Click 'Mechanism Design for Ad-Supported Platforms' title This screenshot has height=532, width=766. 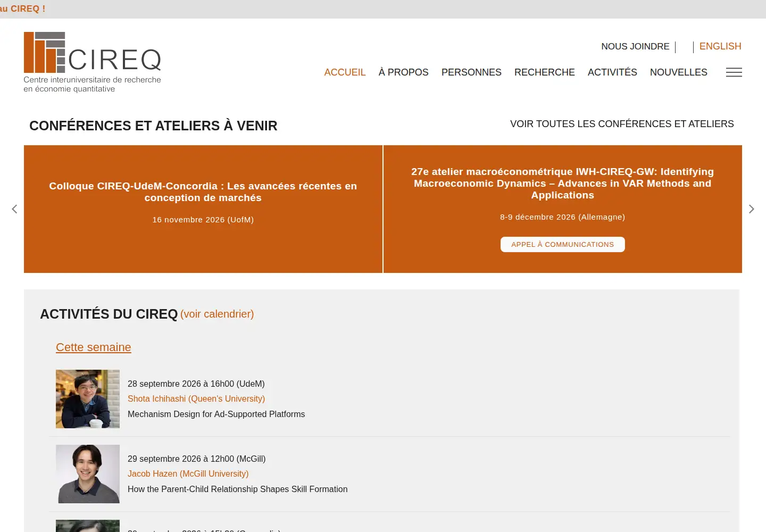pos(216,414)
